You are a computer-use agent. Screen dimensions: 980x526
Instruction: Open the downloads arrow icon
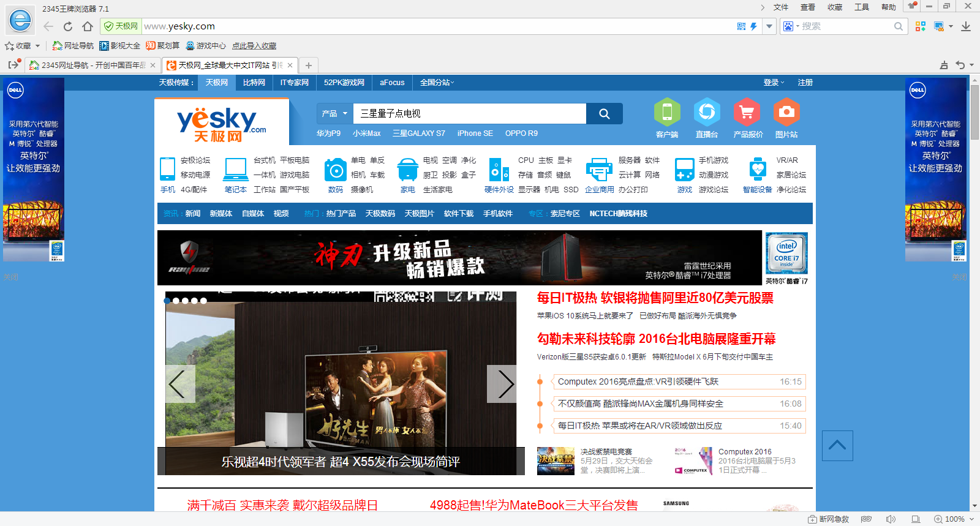(x=966, y=26)
